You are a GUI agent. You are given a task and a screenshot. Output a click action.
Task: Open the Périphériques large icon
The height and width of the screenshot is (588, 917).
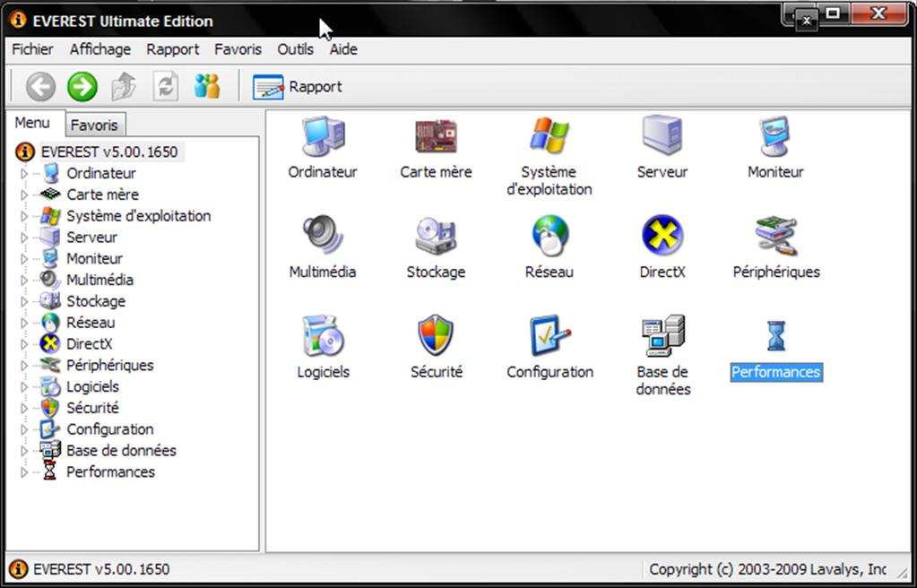[x=776, y=236]
